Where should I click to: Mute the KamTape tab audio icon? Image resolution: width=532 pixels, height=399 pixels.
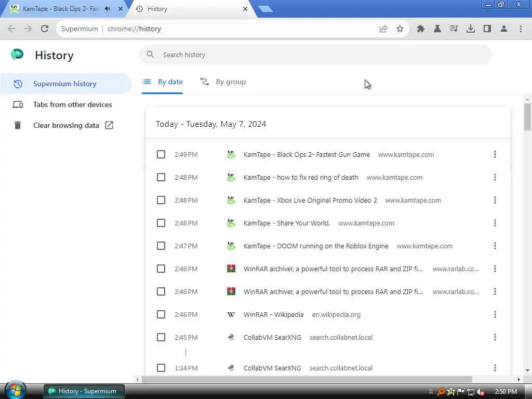[x=108, y=9]
